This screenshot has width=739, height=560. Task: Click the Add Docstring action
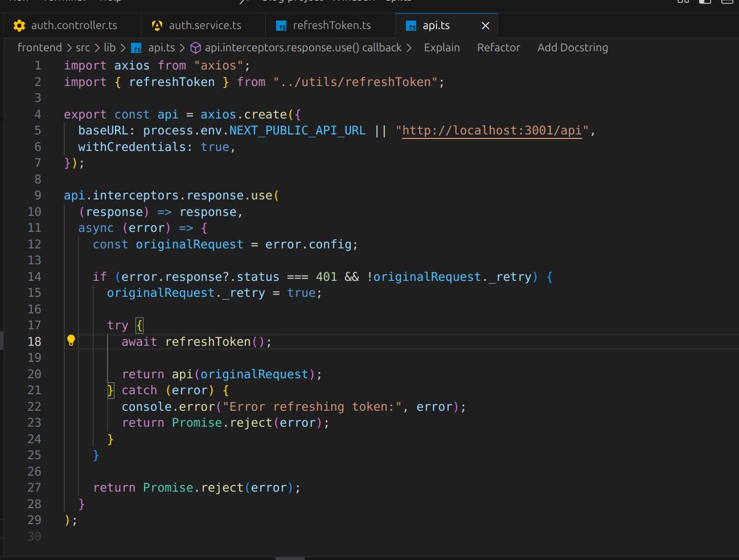[x=572, y=47]
